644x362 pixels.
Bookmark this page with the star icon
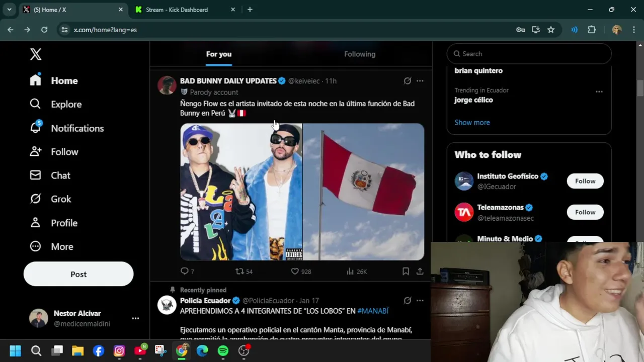(551, 30)
